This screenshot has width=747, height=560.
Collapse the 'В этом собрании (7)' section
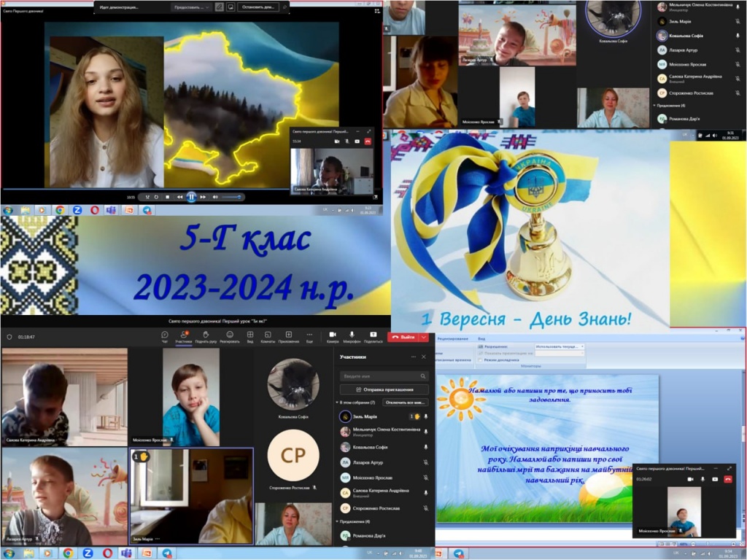pyautogui.click(x=338, y=402)
